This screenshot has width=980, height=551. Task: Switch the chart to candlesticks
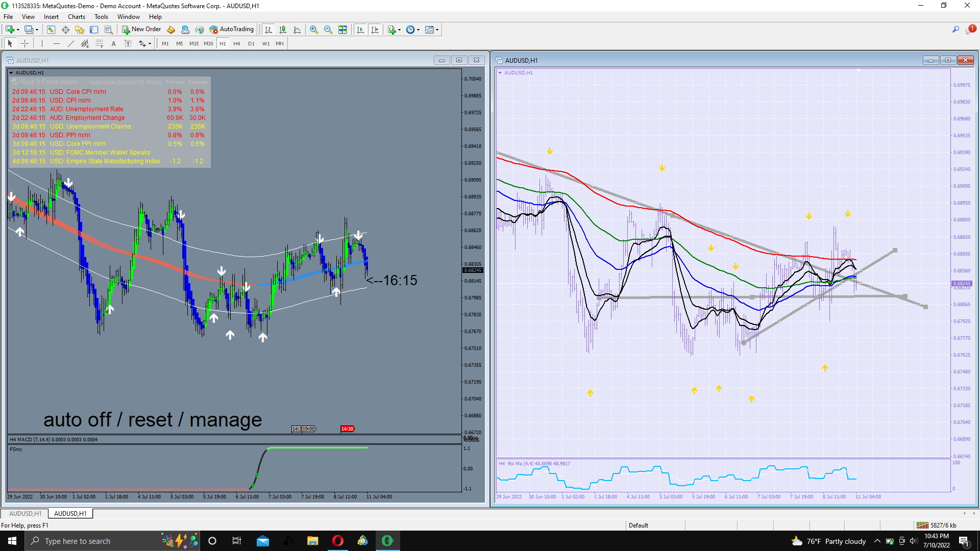(283, 30)
